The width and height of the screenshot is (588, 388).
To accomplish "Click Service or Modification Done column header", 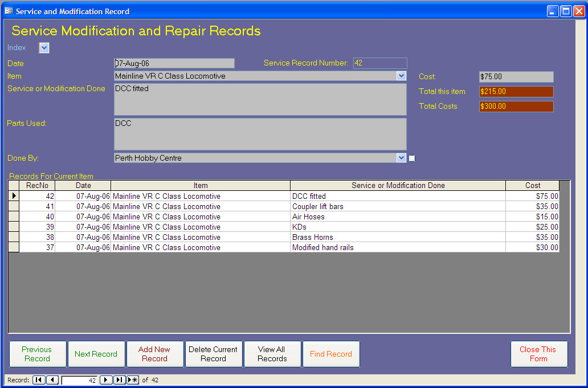I will pyautogui.click(x=398, y=186).
